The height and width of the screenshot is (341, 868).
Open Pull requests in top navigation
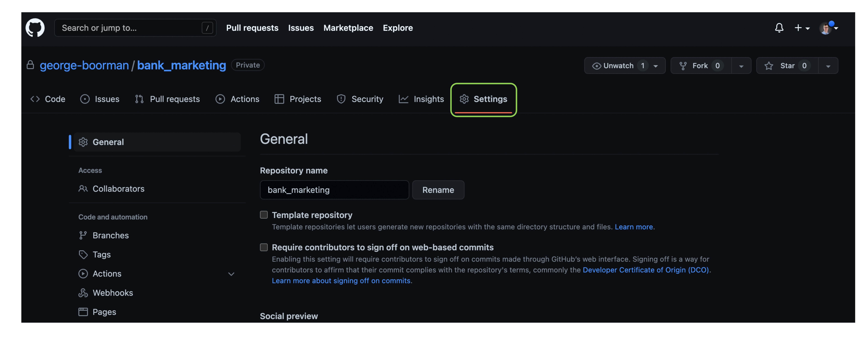(x=252, y=28)
